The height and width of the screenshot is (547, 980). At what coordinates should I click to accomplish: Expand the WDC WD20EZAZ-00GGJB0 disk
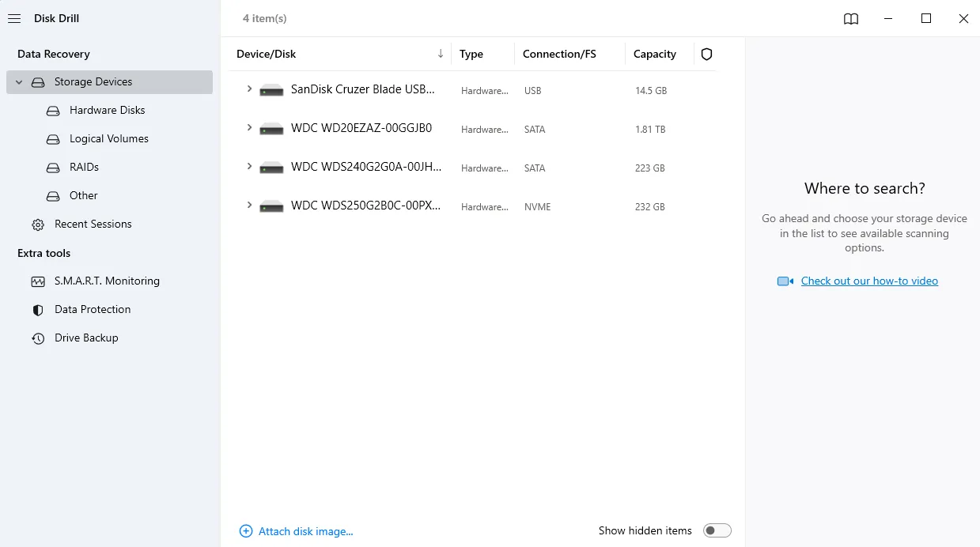click(x=249, y=128)
